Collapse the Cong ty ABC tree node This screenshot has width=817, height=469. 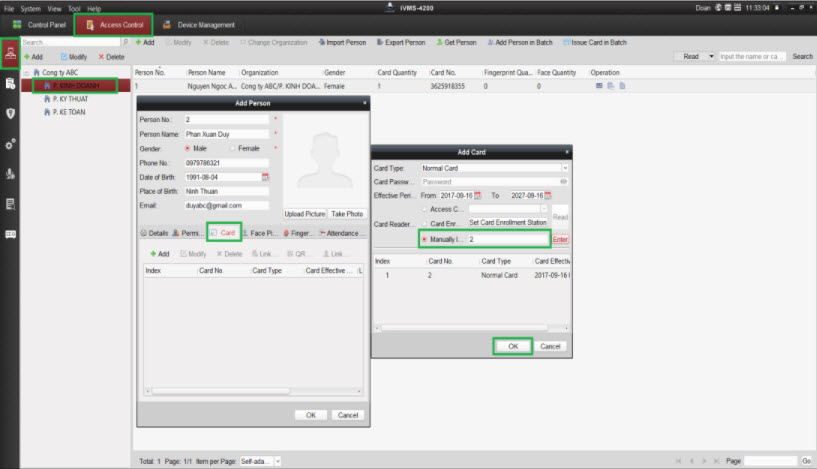tap(27, 73)
